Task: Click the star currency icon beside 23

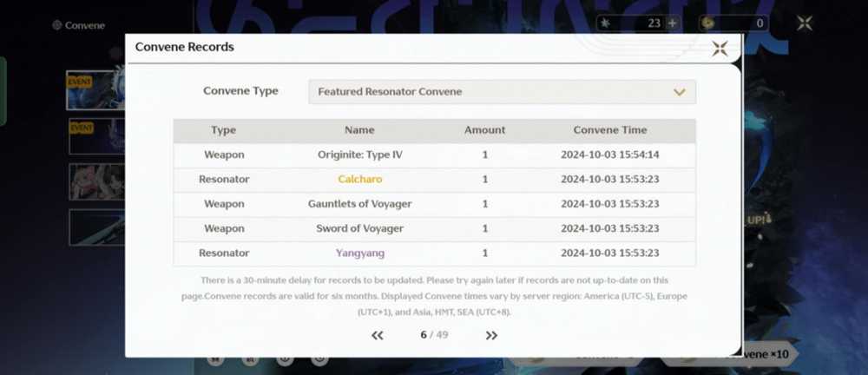Action: [x=606, y=23]
